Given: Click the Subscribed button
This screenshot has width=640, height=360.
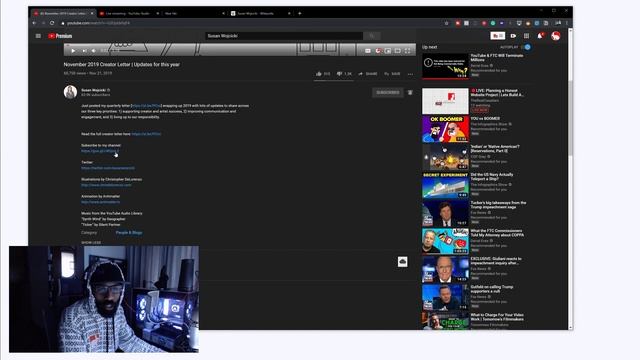Looking at the screenshot, I should (x=387, y=93).
